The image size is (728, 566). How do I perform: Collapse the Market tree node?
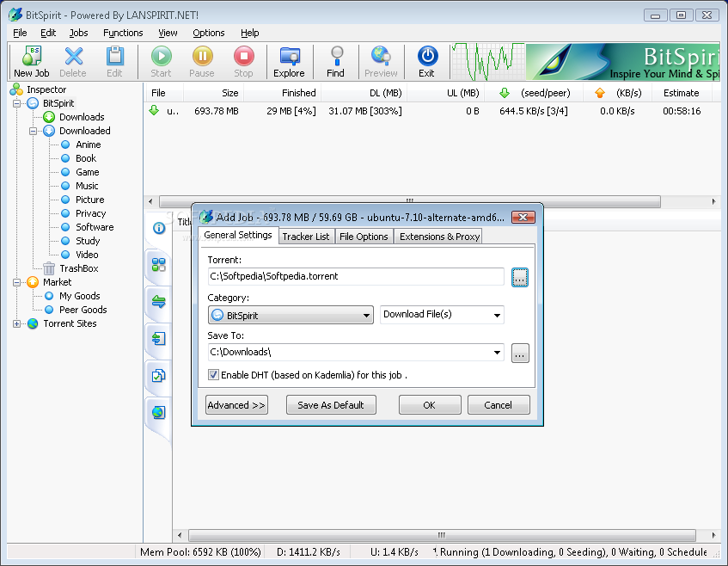[16, 282]
